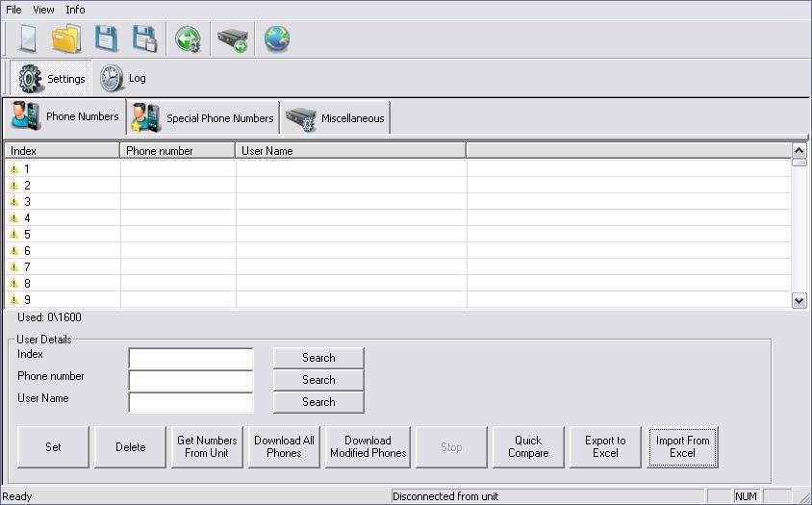Image resolution: width=812 pixels, height=505 pixels.
Task: Click the globe icon in toolbar
Action: [277, 39]
